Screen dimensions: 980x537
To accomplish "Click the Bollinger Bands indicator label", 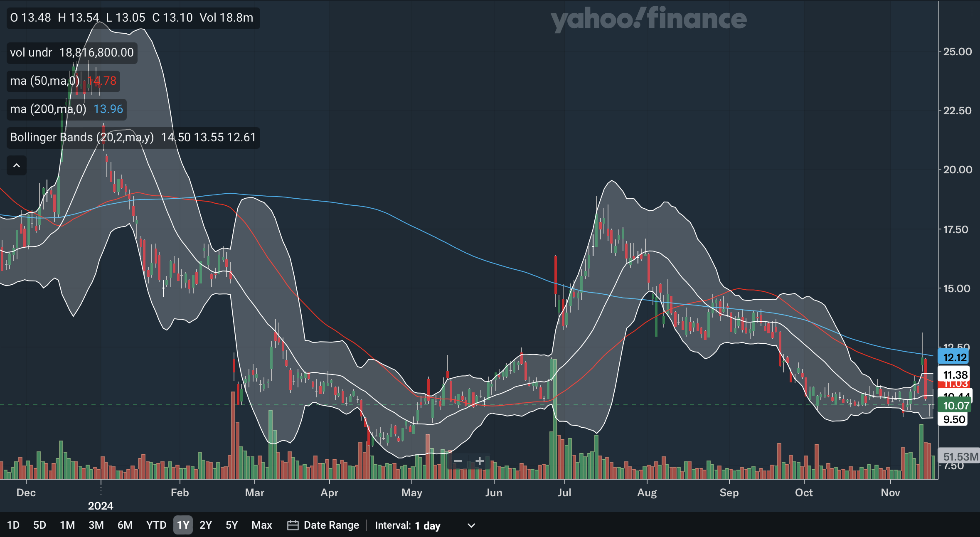I will (x=82, y=138).
